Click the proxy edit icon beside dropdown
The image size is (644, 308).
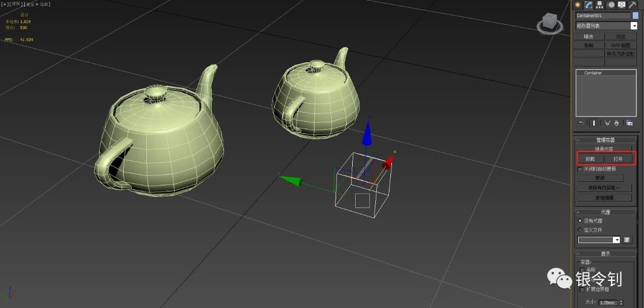627,240
